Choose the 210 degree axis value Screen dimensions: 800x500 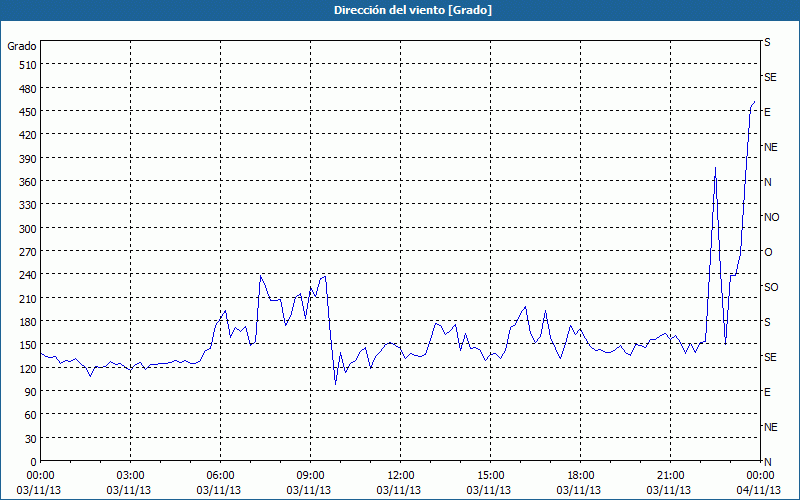click(x=28, y=298)
